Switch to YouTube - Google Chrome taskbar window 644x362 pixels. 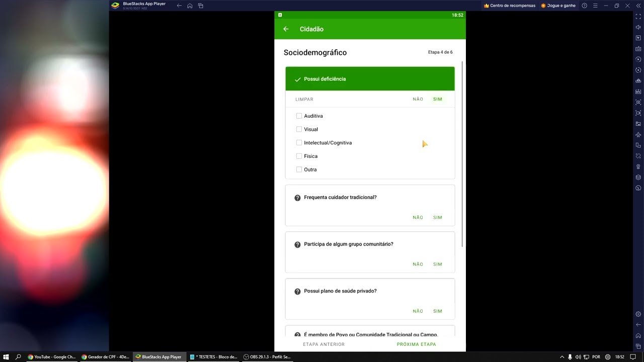(52, 357)
